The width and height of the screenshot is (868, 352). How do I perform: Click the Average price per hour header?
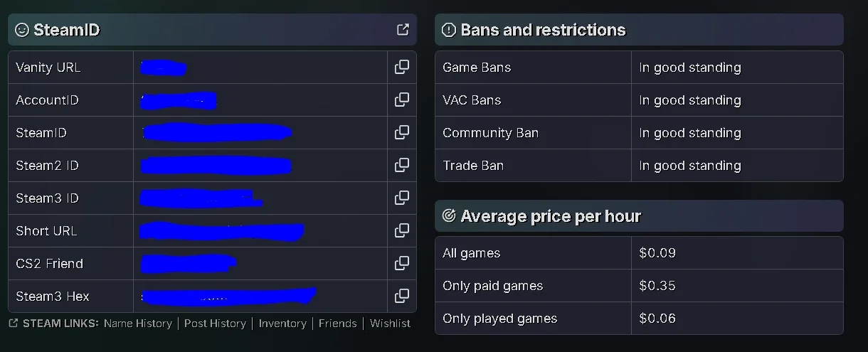(639, 216)
